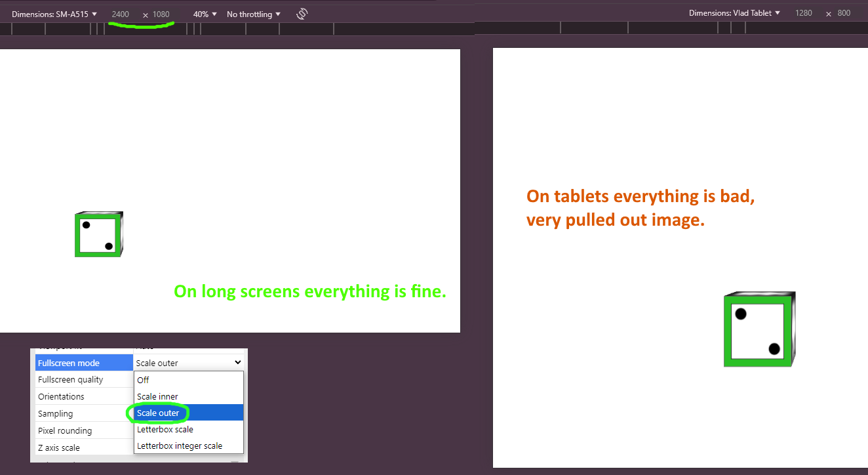The height and width of the screenshot is (475, 868).
Task: Click the 2400 width input field
Action: pos(121,14)
